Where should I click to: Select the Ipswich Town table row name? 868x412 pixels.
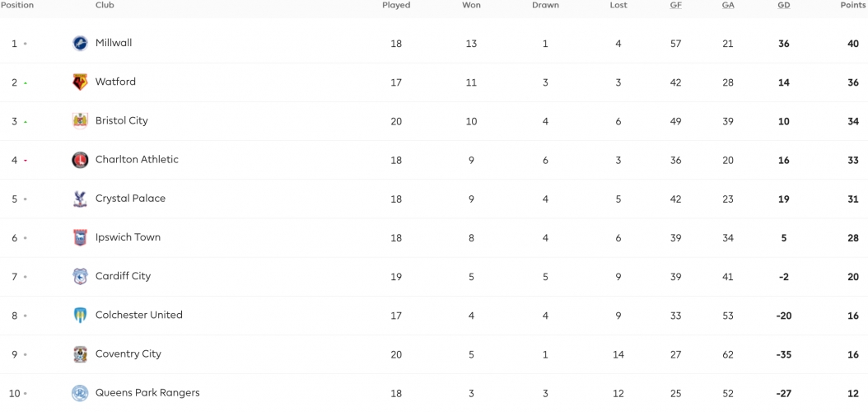128,237
